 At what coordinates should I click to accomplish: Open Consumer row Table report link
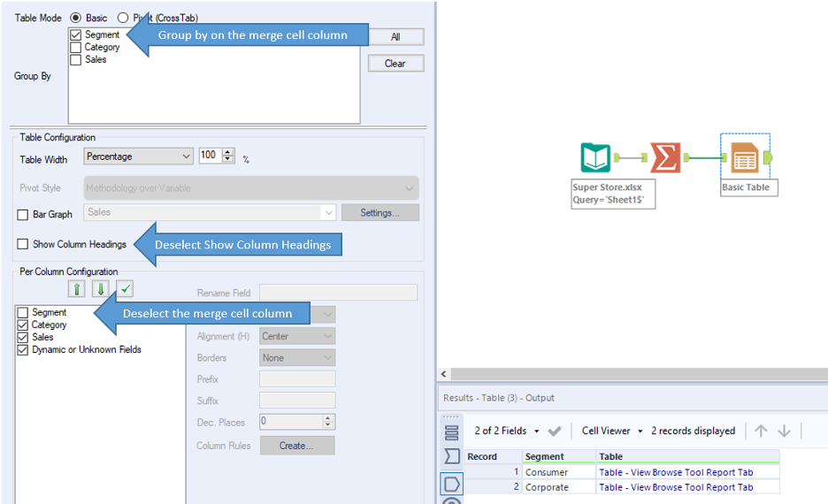tap(676, 472)
